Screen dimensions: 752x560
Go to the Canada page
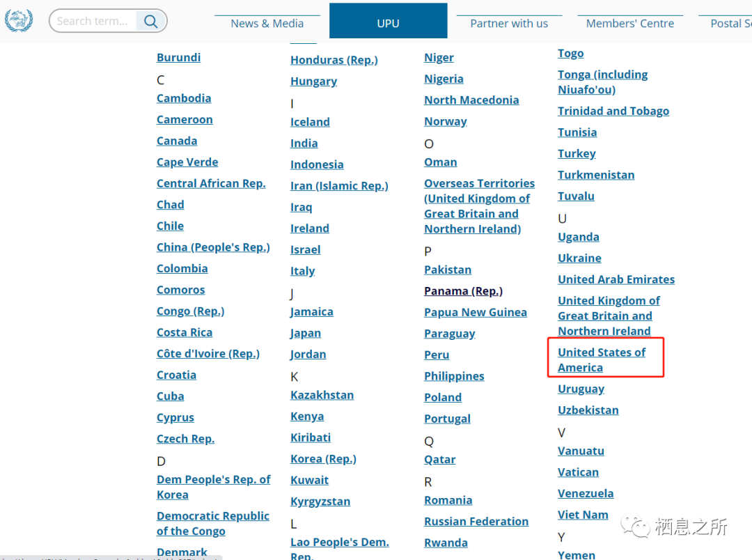(177, 141)
